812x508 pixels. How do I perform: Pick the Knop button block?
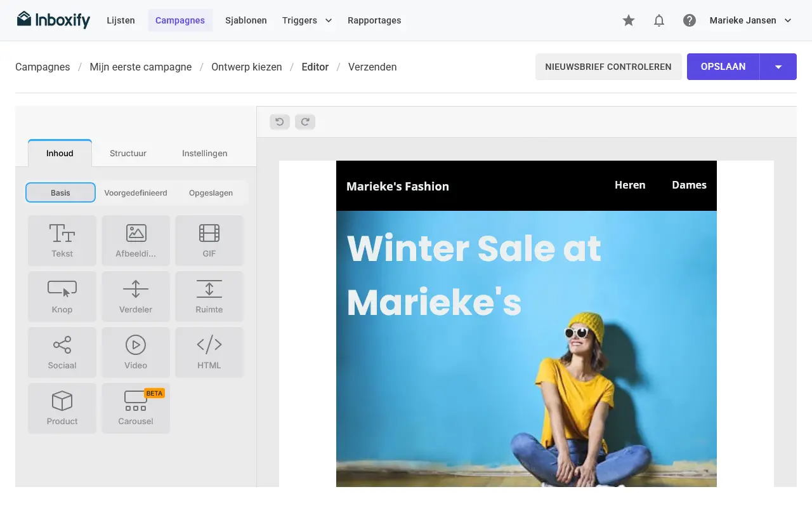62,297
